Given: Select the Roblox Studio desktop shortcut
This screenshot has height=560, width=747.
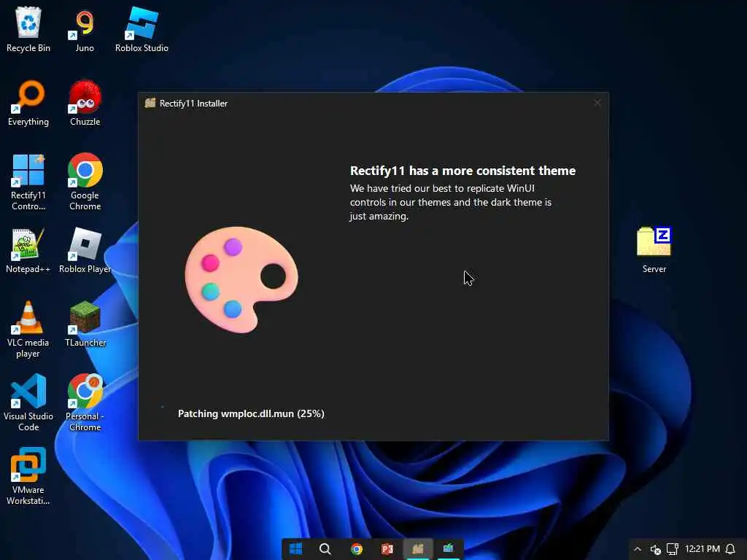Looking at the screenshot, I should pos(142,28).
